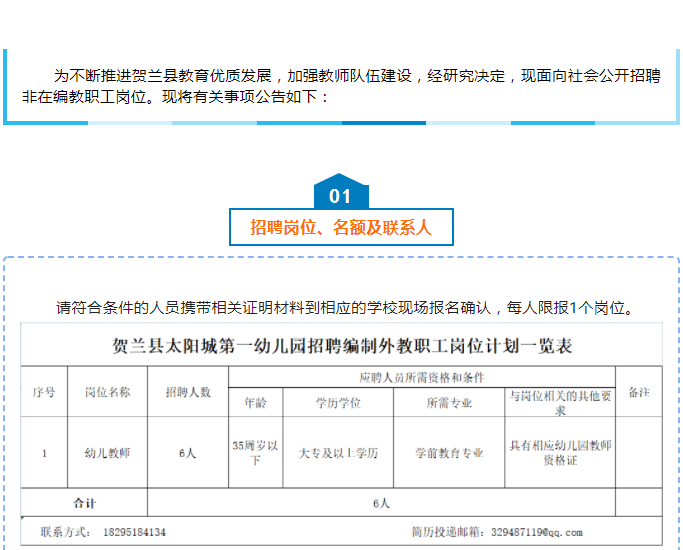Click the 大专及以上学历 cell
The image size is (683, 550).
(x=338, y=453)
